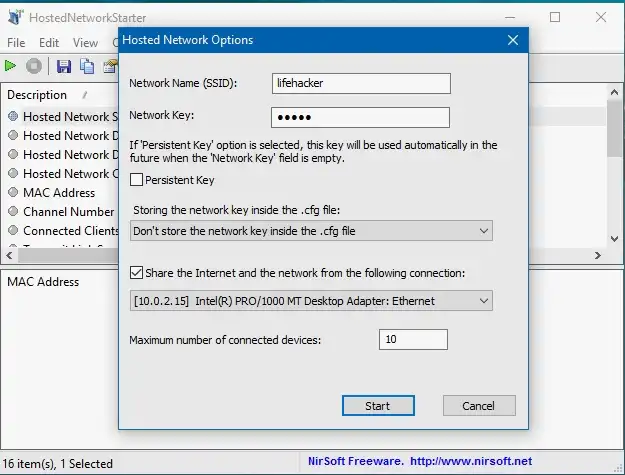Click the floppy disk Save toolbar icon

(64, 66)
